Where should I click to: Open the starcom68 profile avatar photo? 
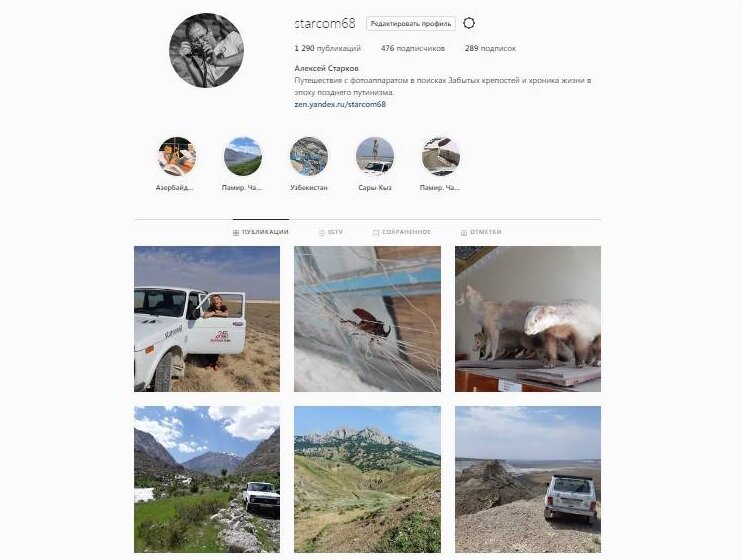click(207, 50)
